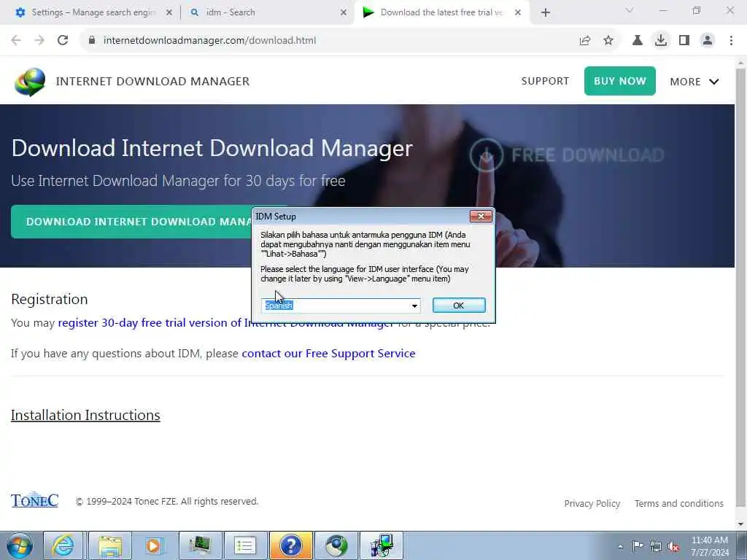Close the IDM download page tab
Viewport: 747px width, 560px height.
click(518, 13)
